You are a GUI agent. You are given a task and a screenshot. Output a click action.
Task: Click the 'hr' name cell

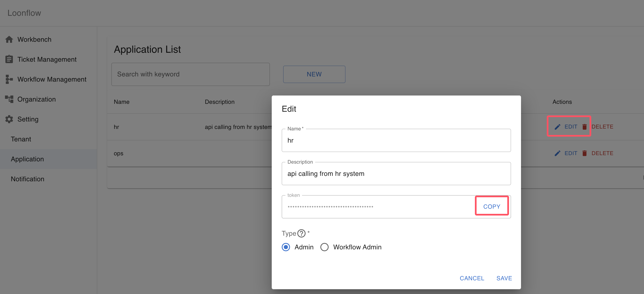pyautogui.click(x=117, y=127)
